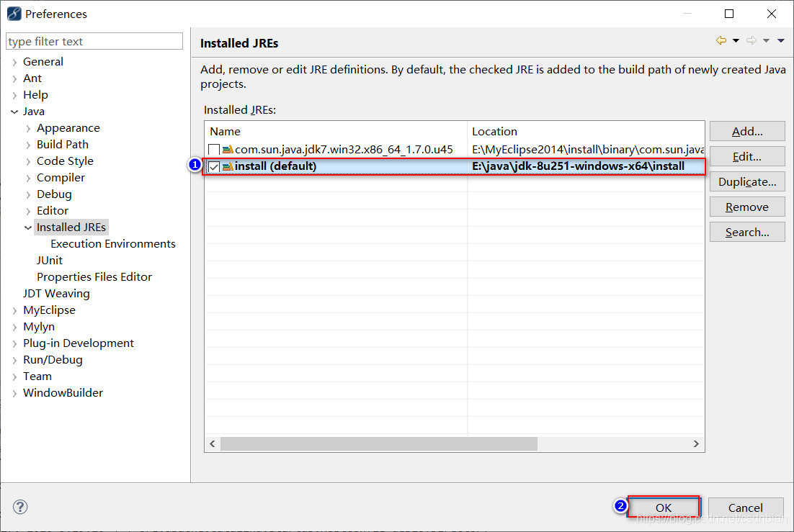Confirm with the OK button
Viewport: 794px width, 532px height.
[x=664, y=508]
